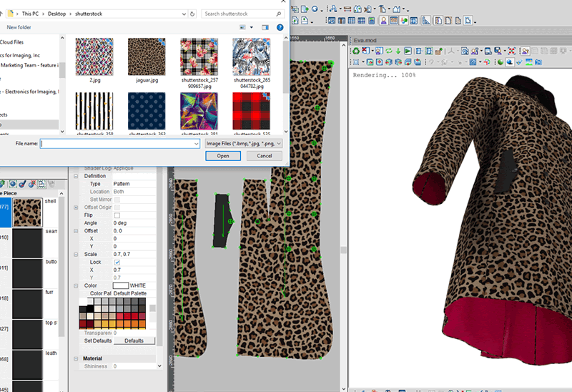The image size is (572, 392).
Task: Select the 2.jpg thumbnail
Action: pos(94,57)
